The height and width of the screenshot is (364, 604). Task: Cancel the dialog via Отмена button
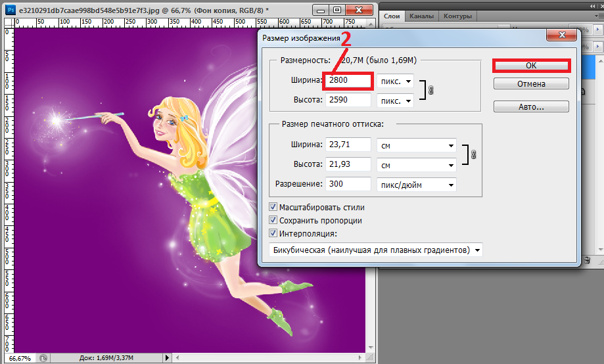tap(531, 83)
